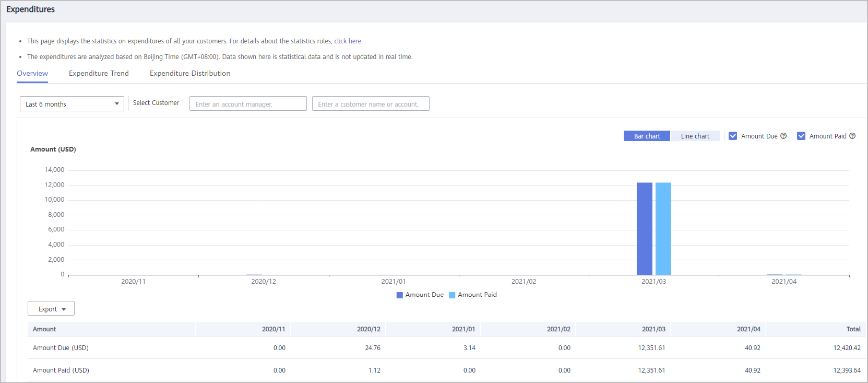This screenshot has height=383, width=868.
Task: Click the help icon beside Amount Due
Action: (783, 136)
